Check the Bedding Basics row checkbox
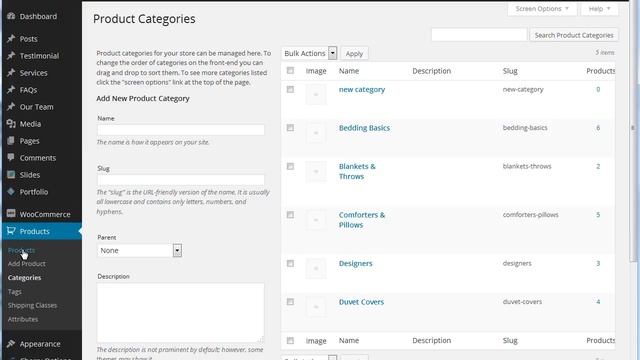The height and width of the screenshot is (360, 640). coord(290,128)
